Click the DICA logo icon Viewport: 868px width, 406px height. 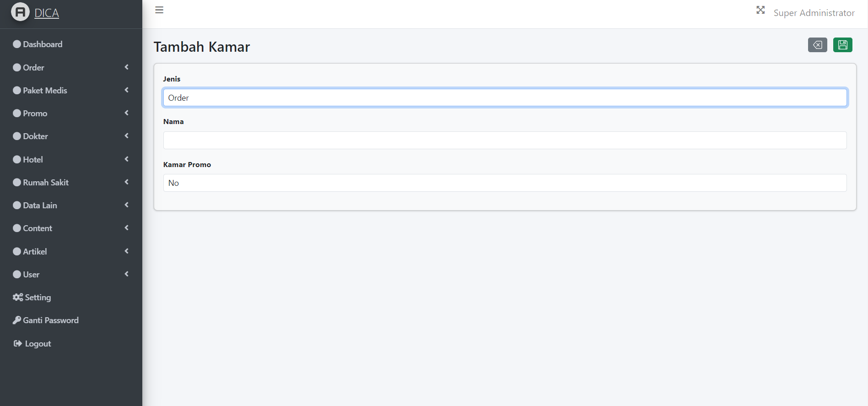point(20,12)
